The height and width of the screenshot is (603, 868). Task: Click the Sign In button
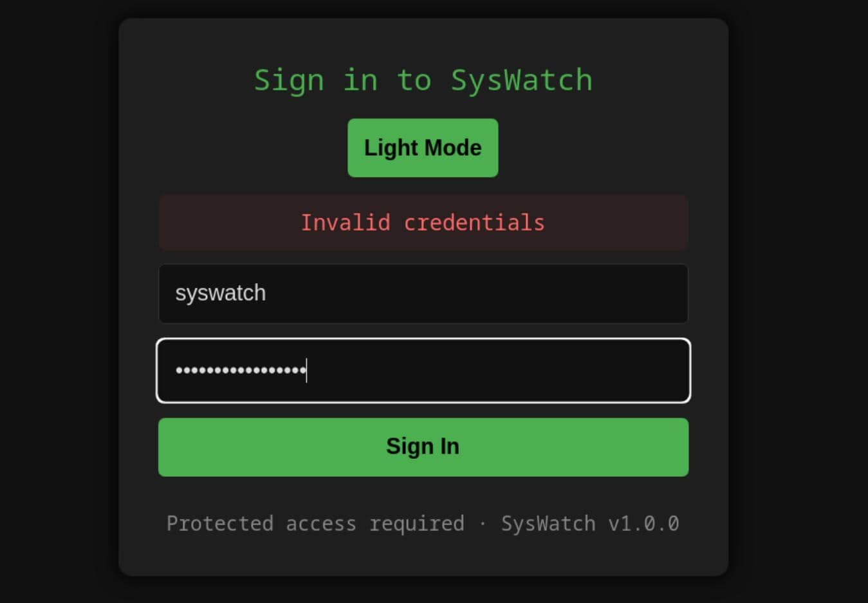423,447
